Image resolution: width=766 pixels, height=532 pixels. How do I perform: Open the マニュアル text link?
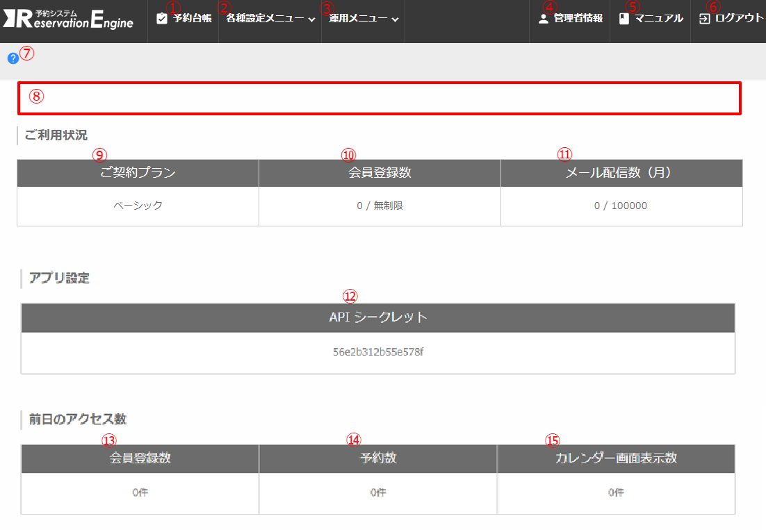(659, 19)
